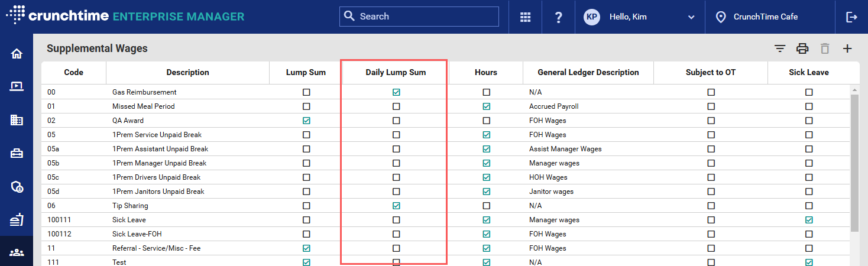
Task: Open the building locations sidebar icon
Action: click(17, 120)
